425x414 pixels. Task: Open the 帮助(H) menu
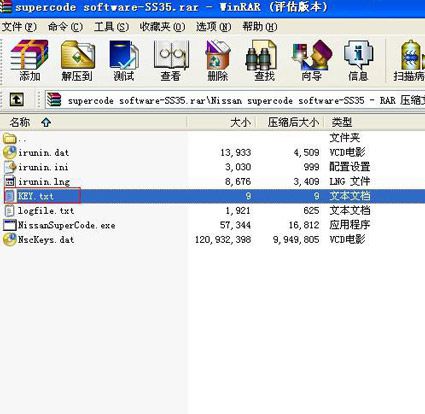click(259, 26)
